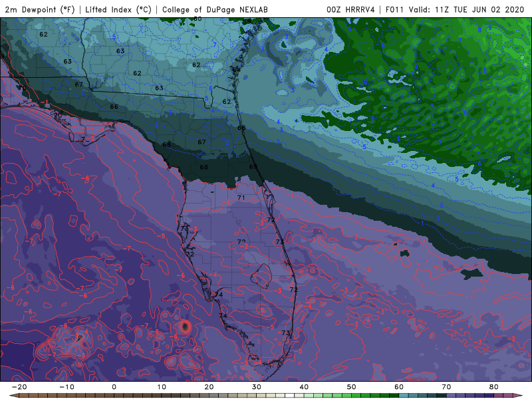Click the '10' color scale label

click(x=162, y=387)
